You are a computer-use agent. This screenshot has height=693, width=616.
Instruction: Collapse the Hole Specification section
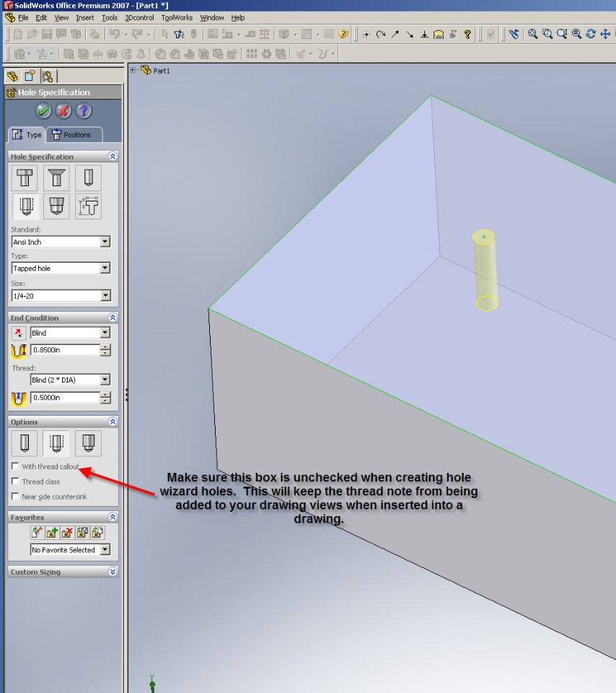point(113,157)
